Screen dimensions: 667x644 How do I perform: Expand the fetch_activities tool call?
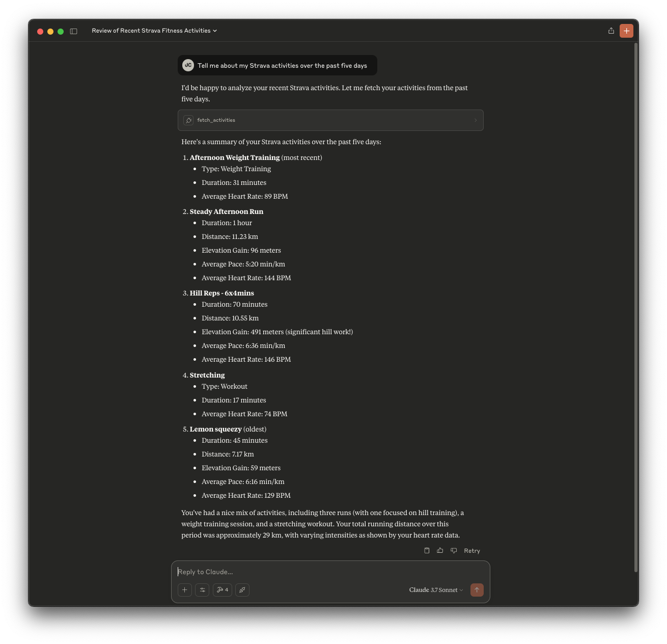pos(330,120)
